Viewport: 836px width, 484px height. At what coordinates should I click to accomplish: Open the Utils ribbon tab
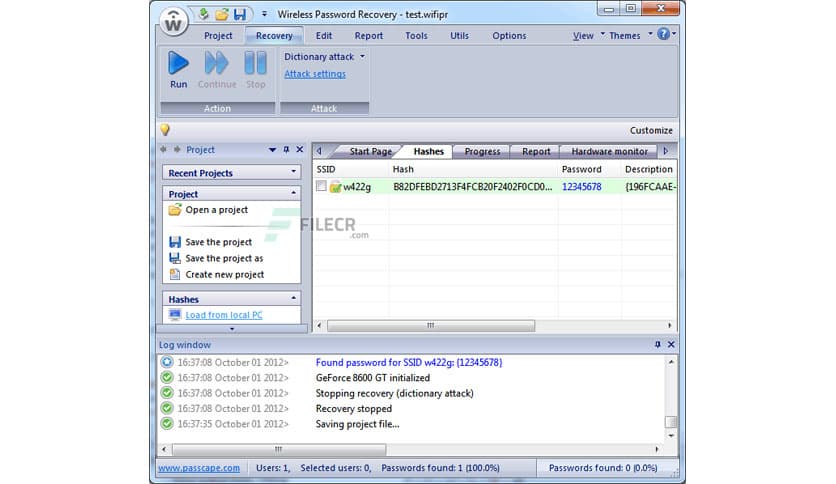459,35
